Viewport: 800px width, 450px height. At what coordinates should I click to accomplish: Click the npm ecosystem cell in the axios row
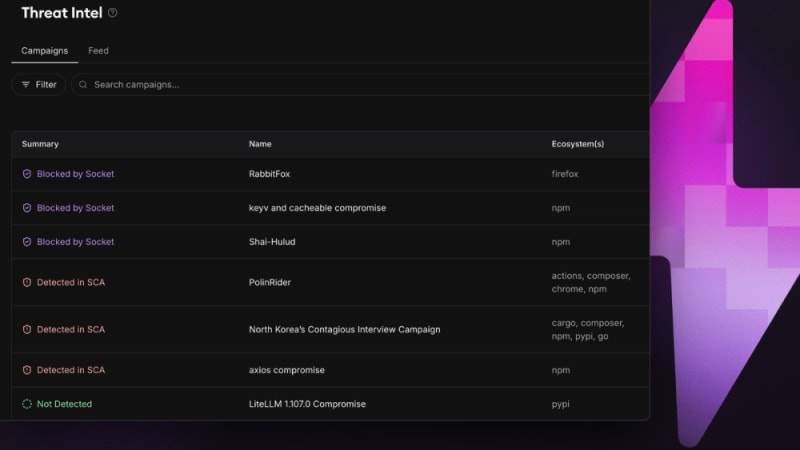point(561,370)
